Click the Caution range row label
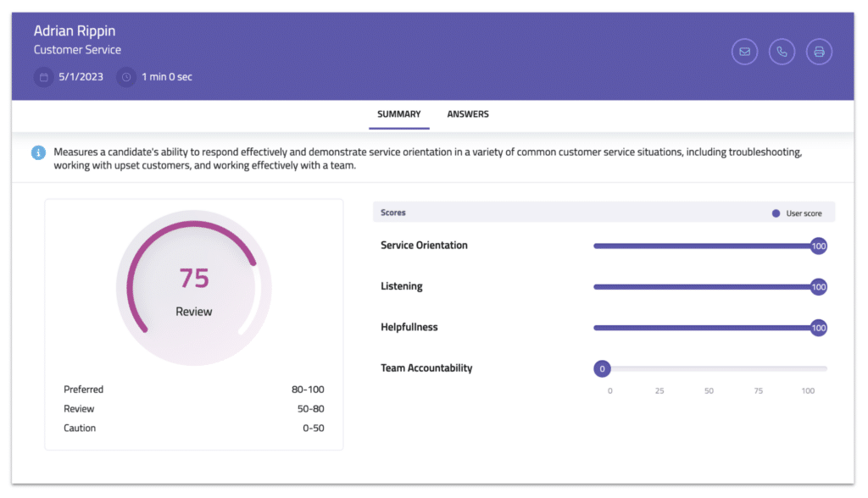 (80, 429)
